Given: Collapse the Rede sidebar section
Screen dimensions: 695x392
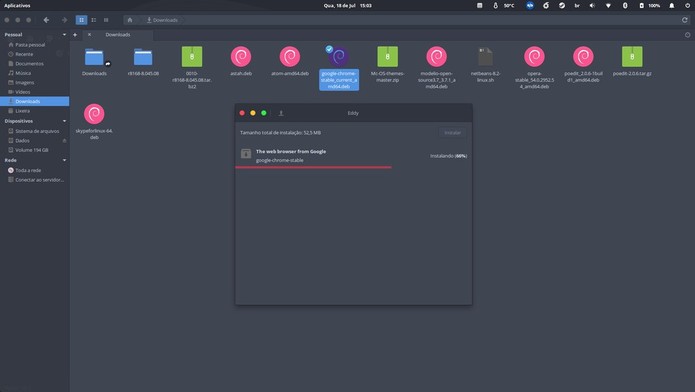Looking at the screenshot, I should (x=64, y=160).
